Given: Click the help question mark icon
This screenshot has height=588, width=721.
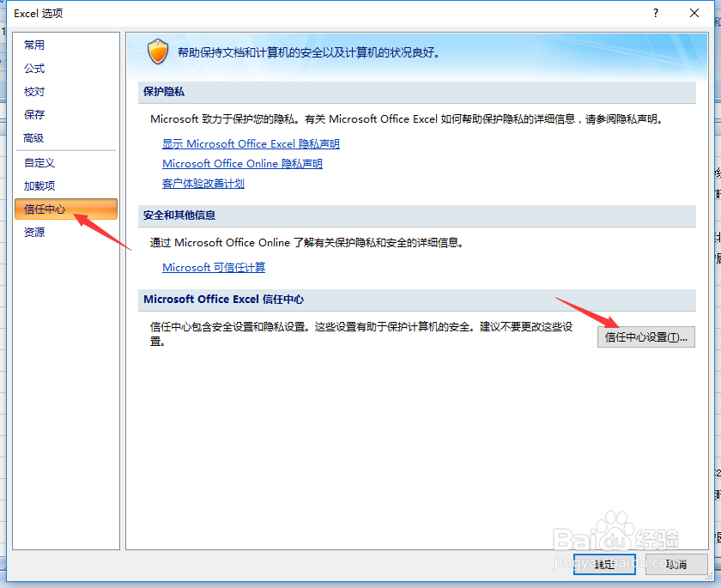Looking at the screenshot, I should (656, 14).
